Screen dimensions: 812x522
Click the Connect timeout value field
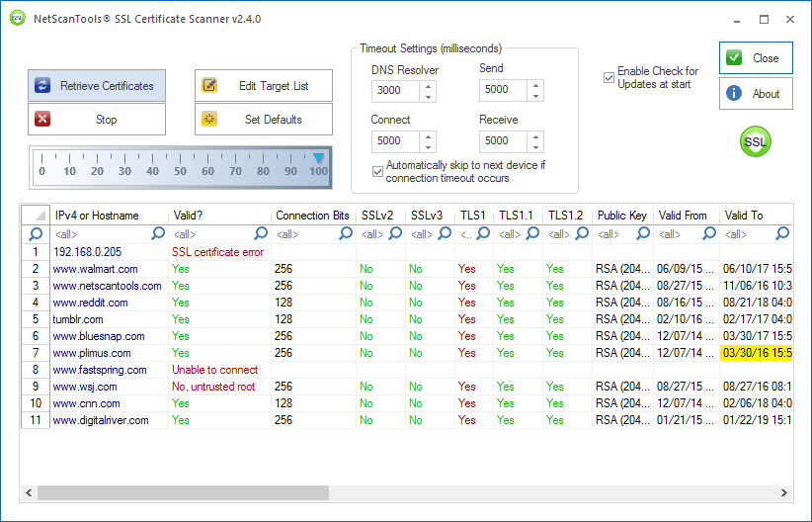[396, 141]
